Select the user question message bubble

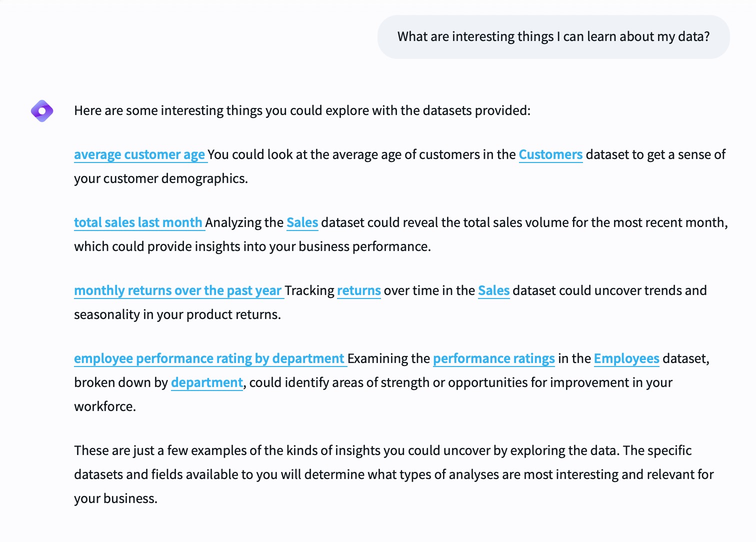tap(553, 37)
